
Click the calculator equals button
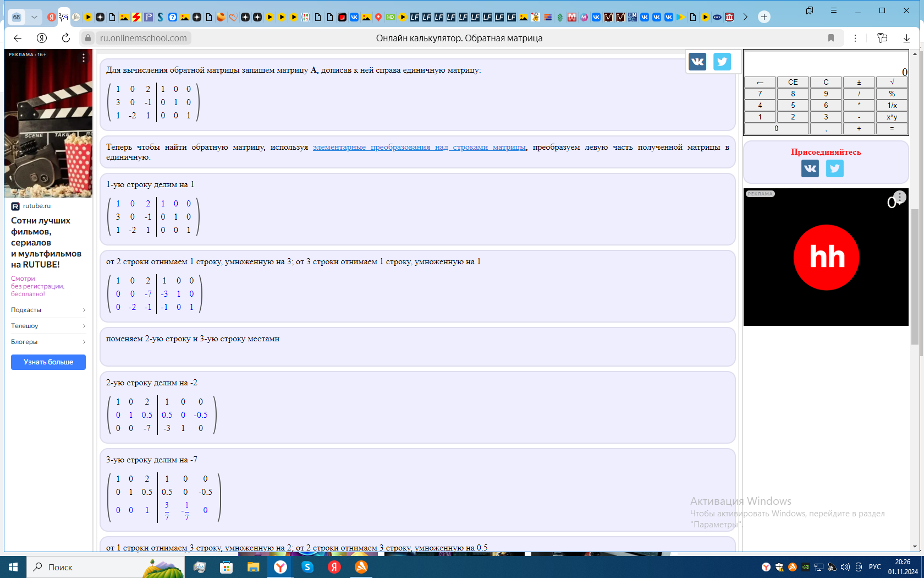click(892, 128)
